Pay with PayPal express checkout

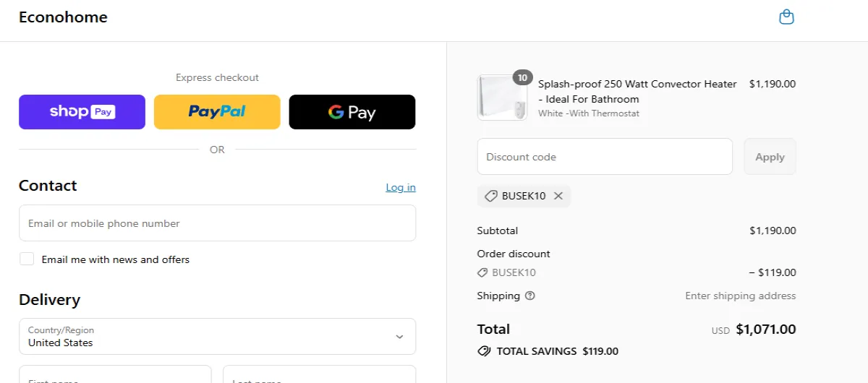(217, 112)
